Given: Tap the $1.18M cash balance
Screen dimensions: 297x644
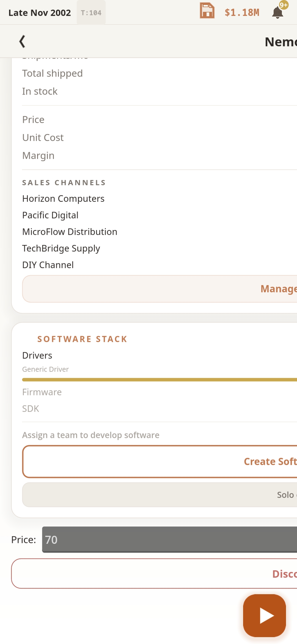Looking at the screenshot, I should click(x=242, y=13).
